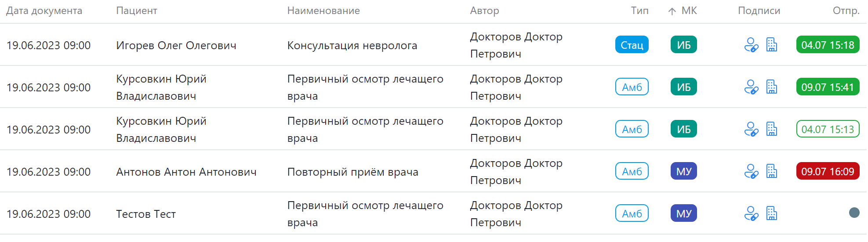Click organization building icon in Тестов Тест row
Viewport: 868px width, 242px height.
772,213
